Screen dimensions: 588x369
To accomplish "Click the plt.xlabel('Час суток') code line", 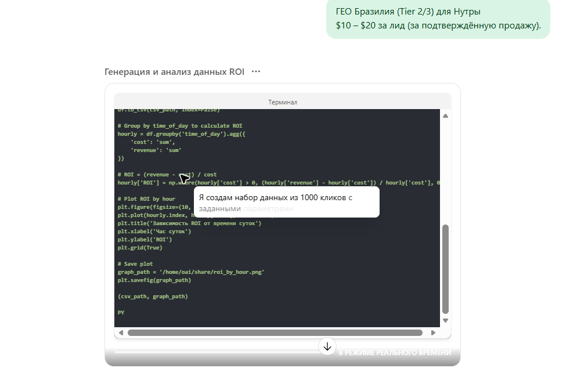I will pyautogui.click(x=154, y=231).
